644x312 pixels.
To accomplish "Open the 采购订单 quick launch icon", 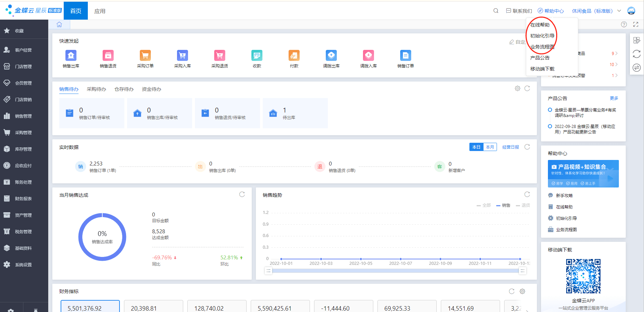I will [145, 56].
